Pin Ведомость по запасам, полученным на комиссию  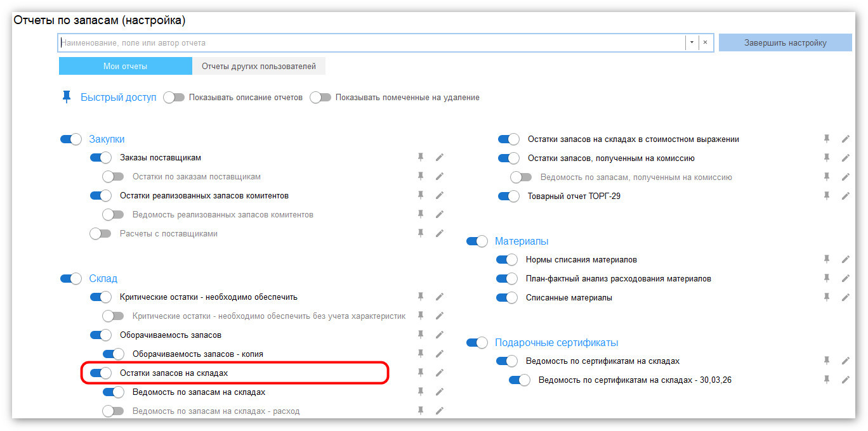[x=826, y=177]
